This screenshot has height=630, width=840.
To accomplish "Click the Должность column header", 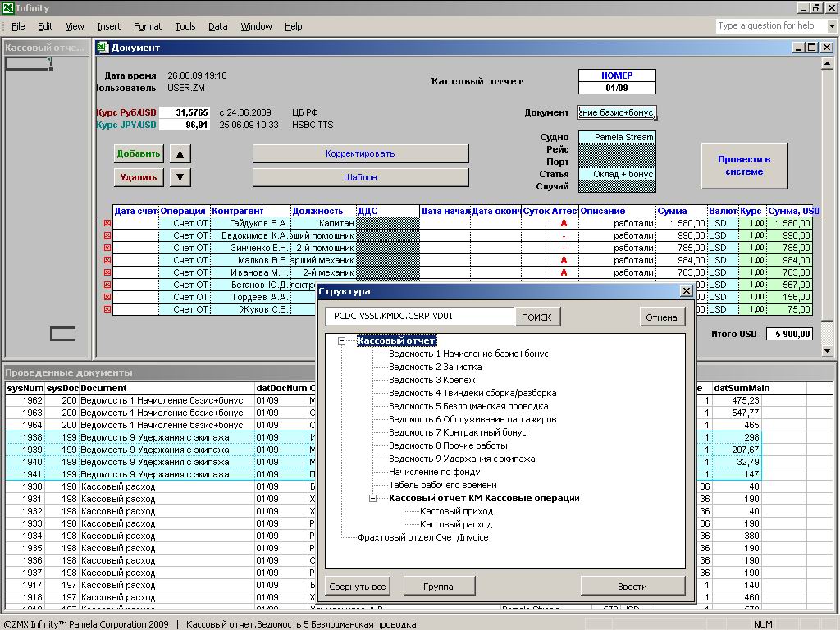I will click(x=323, y=211).
